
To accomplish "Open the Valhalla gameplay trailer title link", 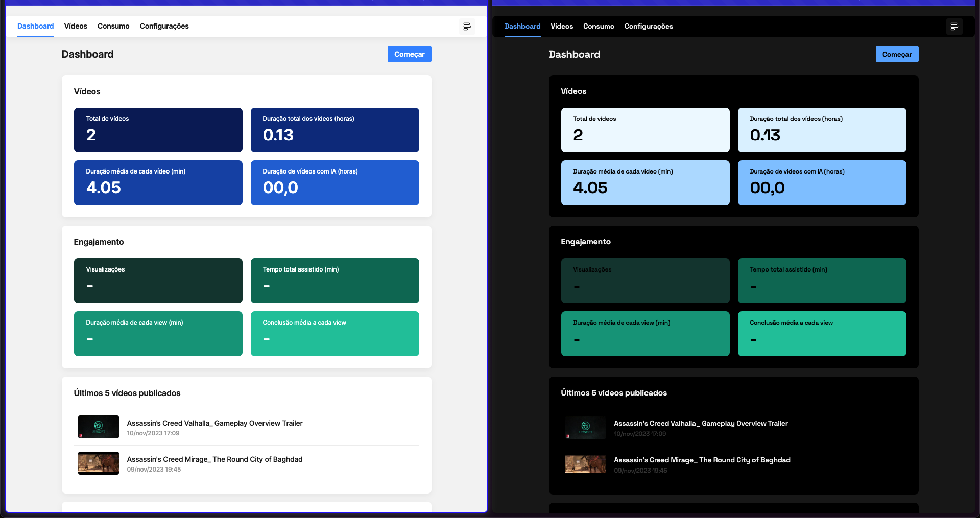I will pyautogui.click(x=214, y=423).
